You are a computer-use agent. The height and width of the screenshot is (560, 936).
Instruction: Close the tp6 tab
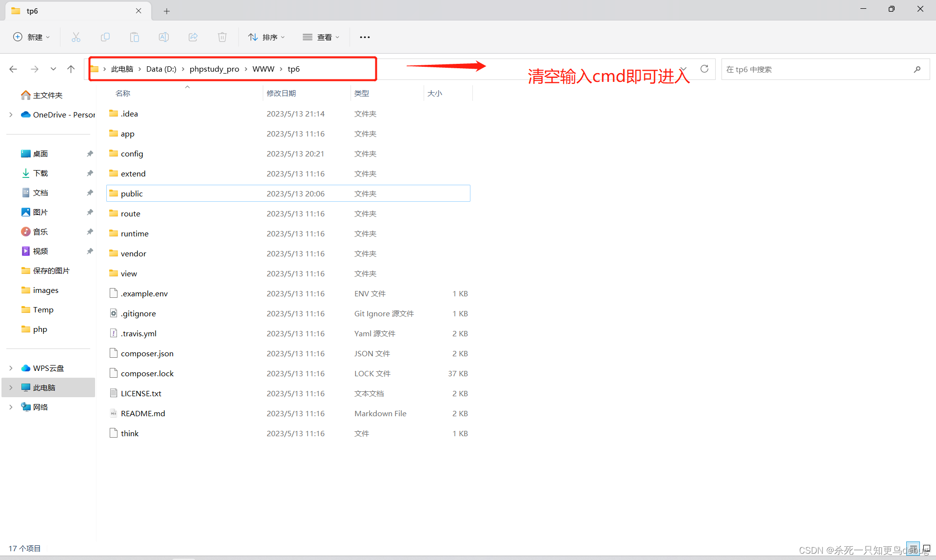138,11
